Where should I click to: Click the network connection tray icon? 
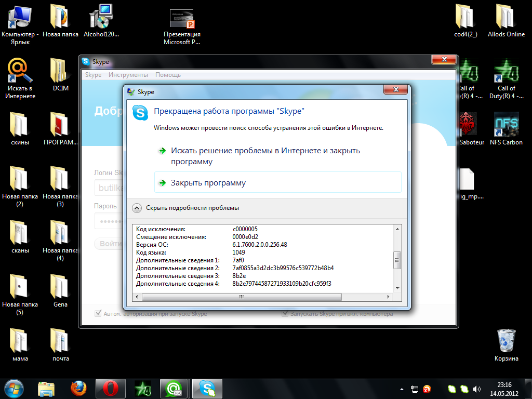pyautogui.click(x=414, y=389)
